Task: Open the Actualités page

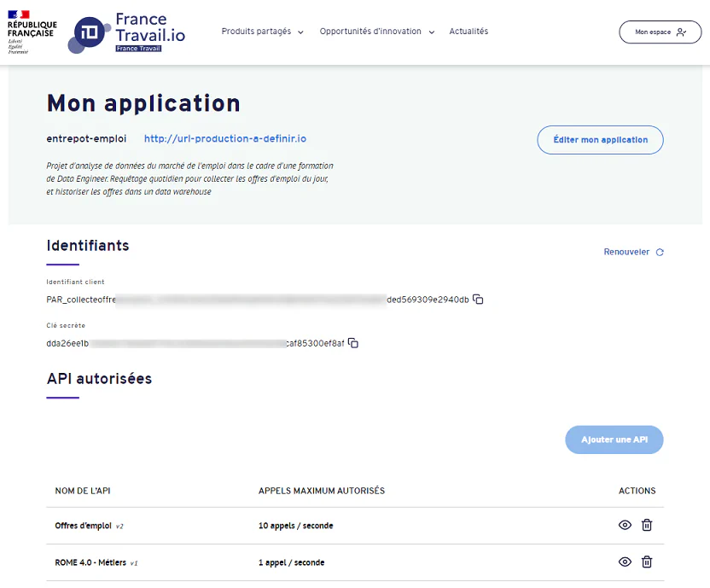Action: [468, 32]
